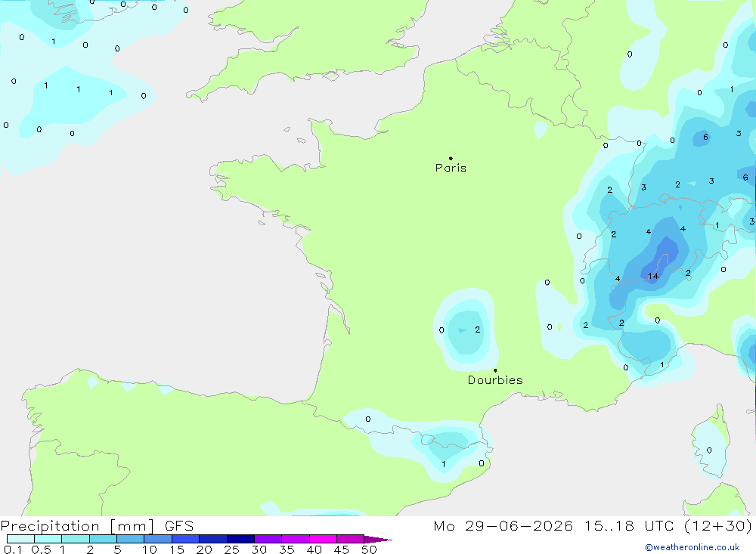Click the '0' value on Corsica
This screenshot has width=756, height=554.
[x=709, y=450]
